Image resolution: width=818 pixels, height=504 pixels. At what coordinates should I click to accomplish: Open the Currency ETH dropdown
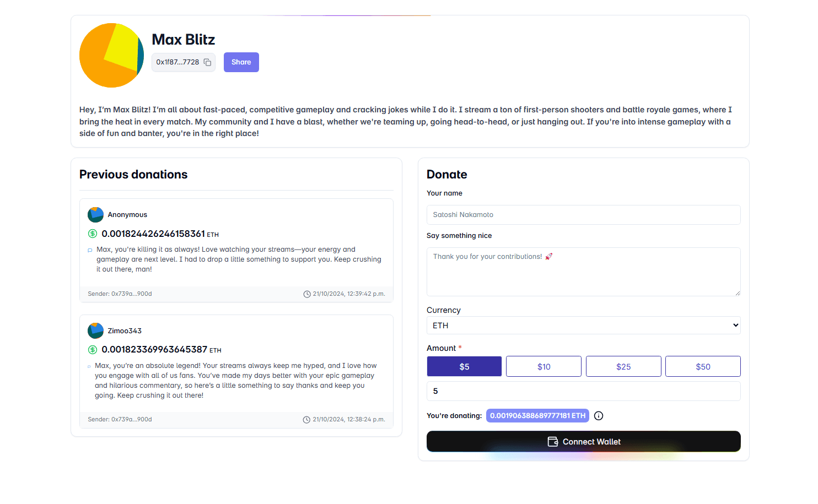[x=583, y=326]
